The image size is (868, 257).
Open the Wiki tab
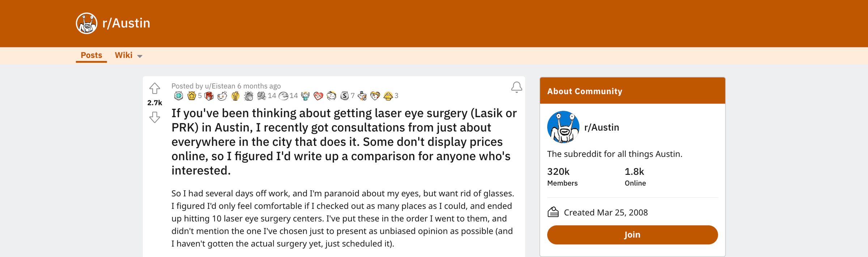[124, 55]
